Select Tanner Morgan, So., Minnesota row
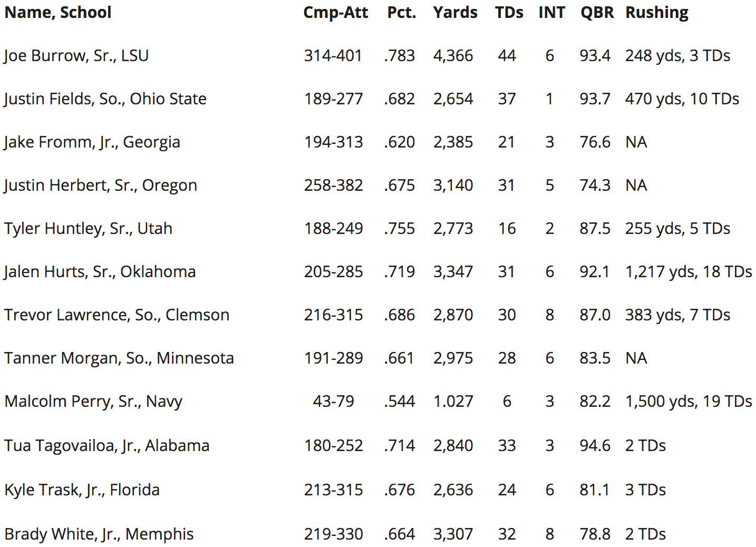The height and width of the screenshot is (547, 756). pos(378,358)
